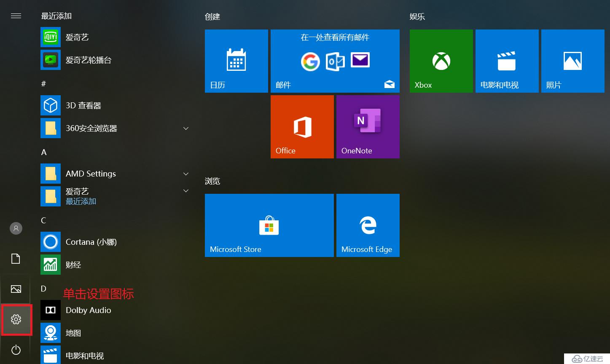Open the Office tile

click(302, 127)
